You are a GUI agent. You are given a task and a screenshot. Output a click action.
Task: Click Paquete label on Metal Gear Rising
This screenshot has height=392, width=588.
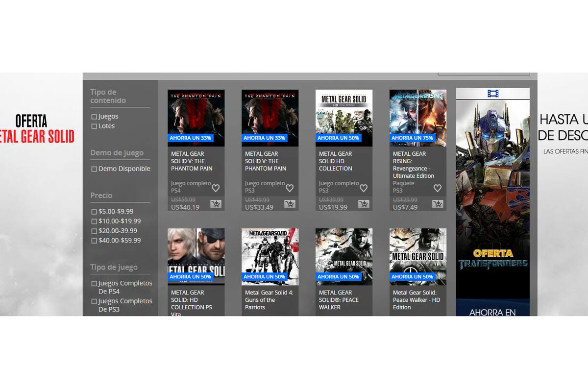point(404,183)
